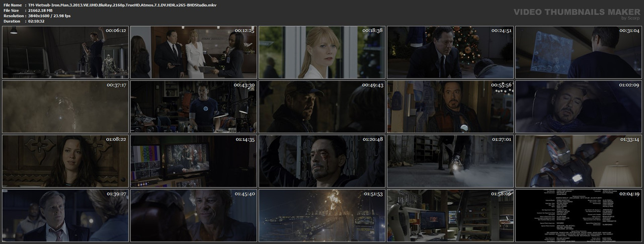
Task: Open the frame stamped 00:55:56
Action: coord(450,106)
